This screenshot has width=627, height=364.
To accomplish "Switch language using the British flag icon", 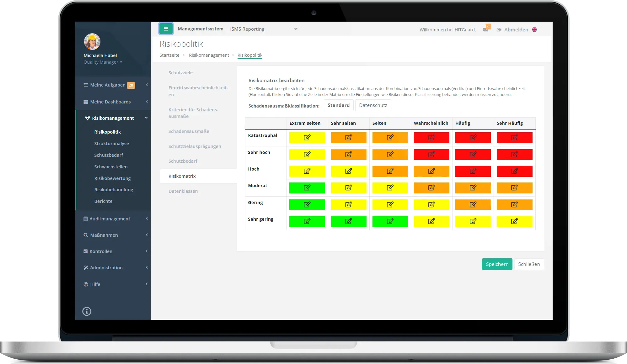I will [535, 29].
